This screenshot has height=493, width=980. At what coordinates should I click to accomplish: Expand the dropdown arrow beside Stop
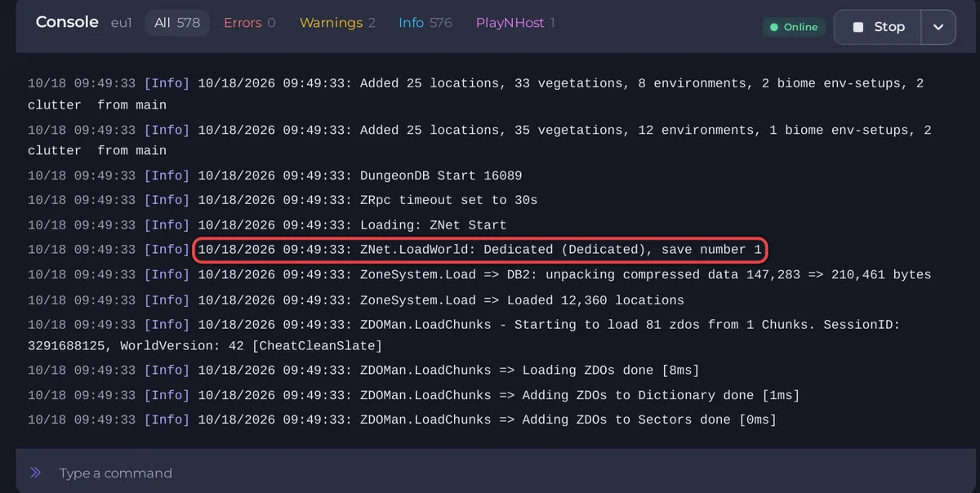[x=938, y=27]
